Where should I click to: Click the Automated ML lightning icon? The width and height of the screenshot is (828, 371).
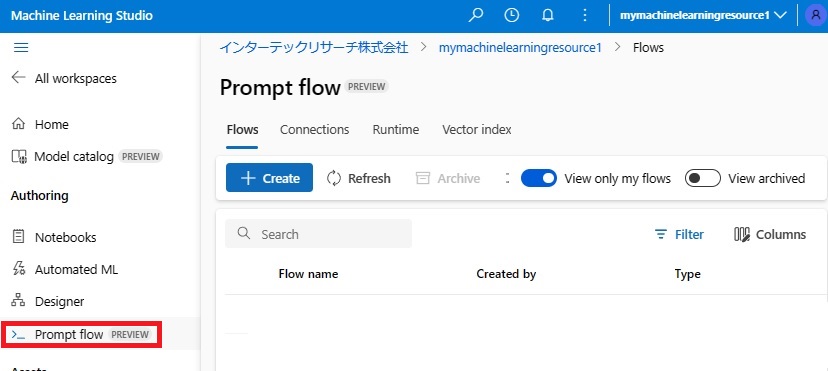click(x=18, y=269)
